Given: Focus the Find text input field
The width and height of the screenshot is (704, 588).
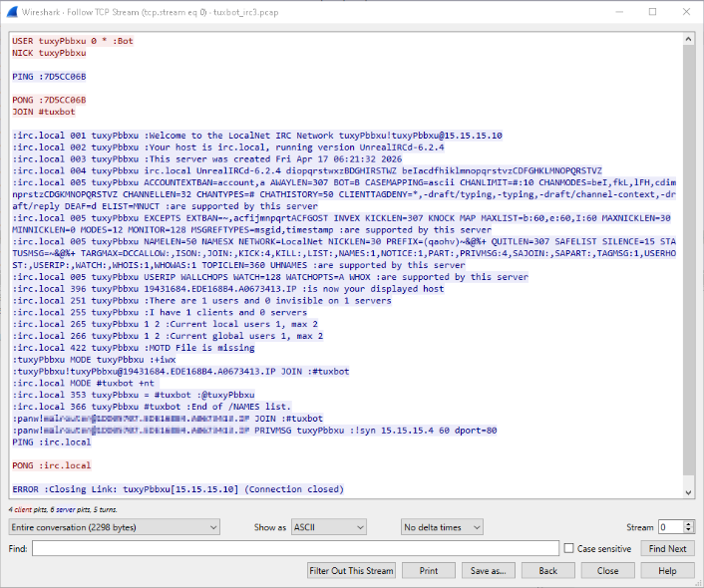Looking at the screenshot, I should [295, 548].
